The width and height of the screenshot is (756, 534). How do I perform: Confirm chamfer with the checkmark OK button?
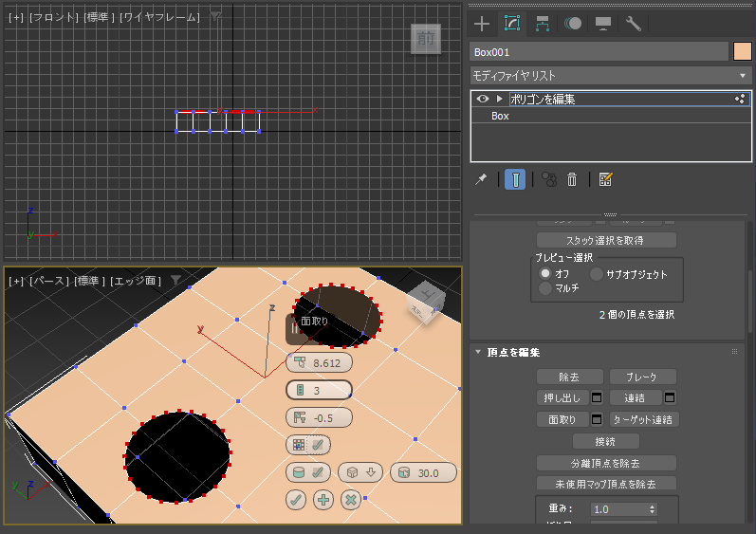click(296, 500)
